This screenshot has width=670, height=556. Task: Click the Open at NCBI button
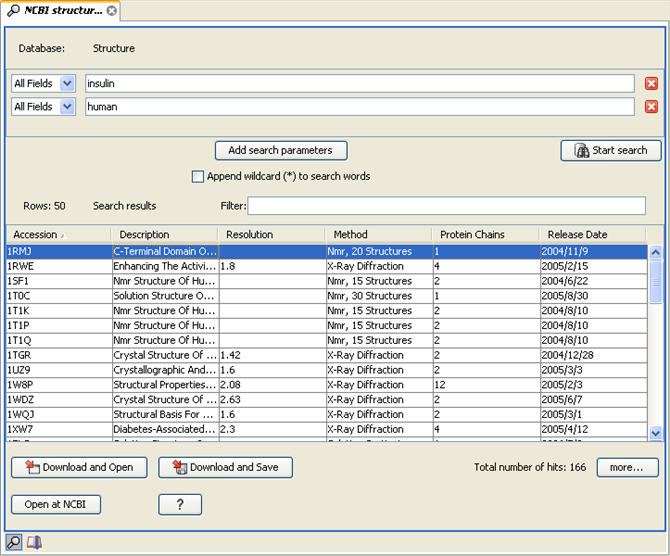[56, 504]
